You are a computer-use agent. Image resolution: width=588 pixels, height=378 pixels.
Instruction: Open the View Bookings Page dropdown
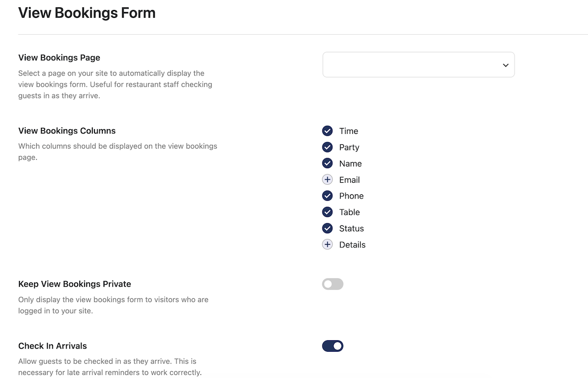[418, 65]
